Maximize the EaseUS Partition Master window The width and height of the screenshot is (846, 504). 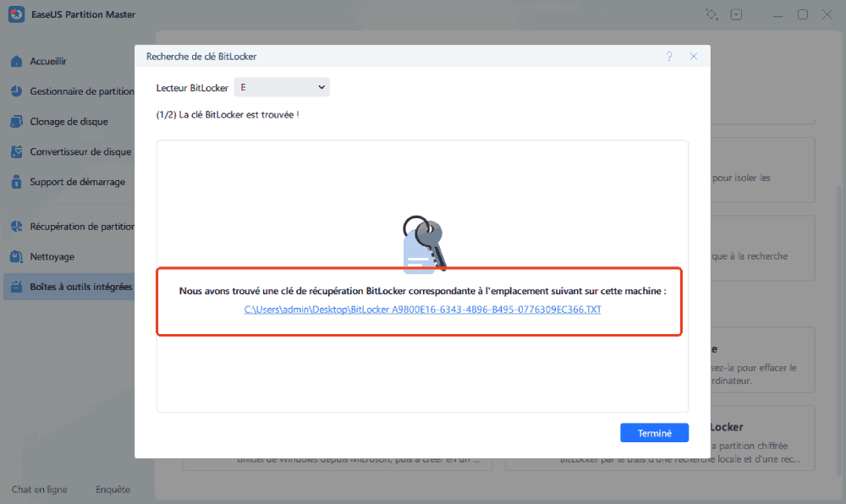(x=803, y=14)
